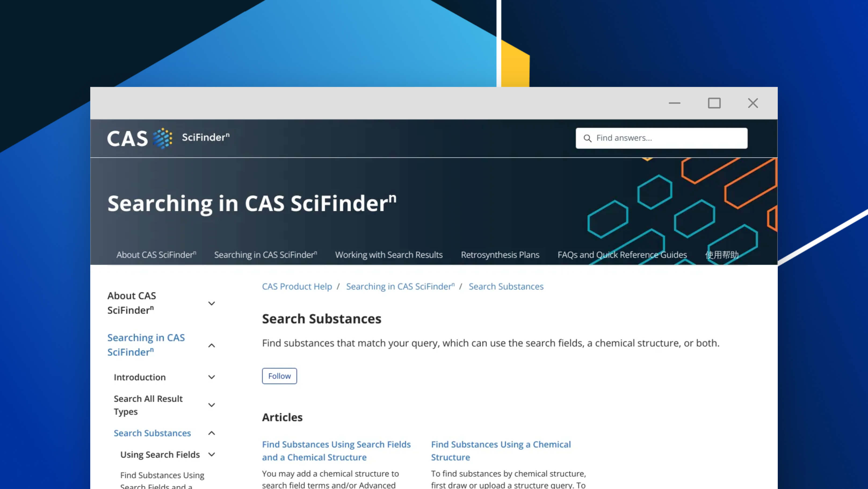Click the CAS SciFinder logo icon
The image size is (868, 489).
[164, 138]
